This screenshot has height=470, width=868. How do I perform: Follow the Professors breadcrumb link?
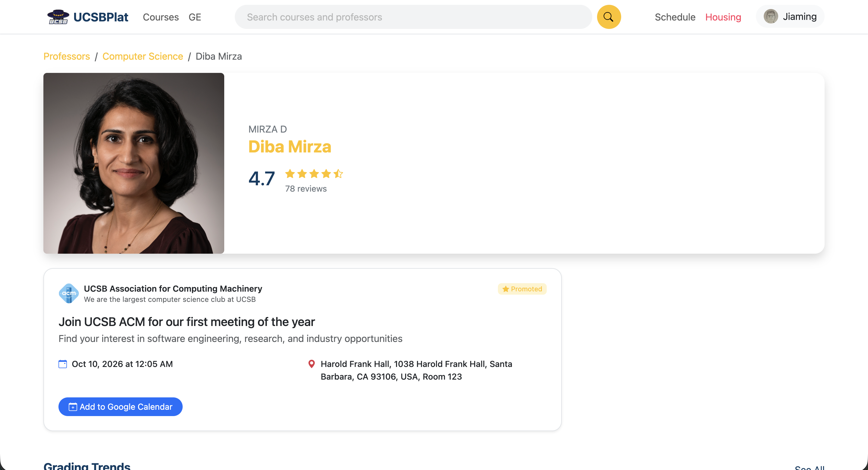67,56
